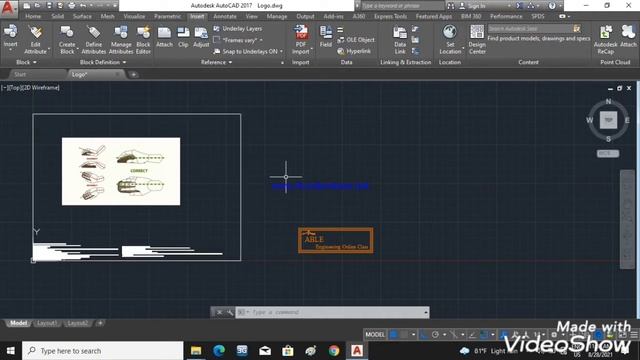Click the Windows Start button
The image size is (640, 360).
[11, 351]
